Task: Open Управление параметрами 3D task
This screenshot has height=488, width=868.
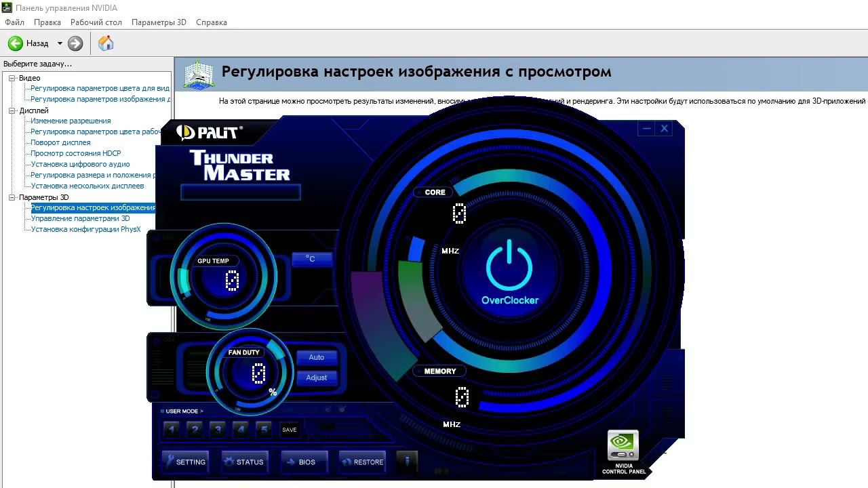Action: [80, 218]
